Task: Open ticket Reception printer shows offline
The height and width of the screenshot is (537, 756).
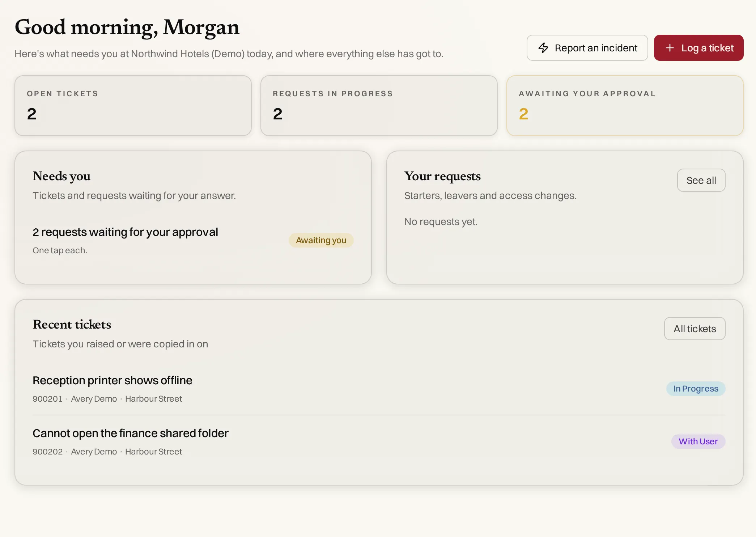Action: click(x=379, y=389)
